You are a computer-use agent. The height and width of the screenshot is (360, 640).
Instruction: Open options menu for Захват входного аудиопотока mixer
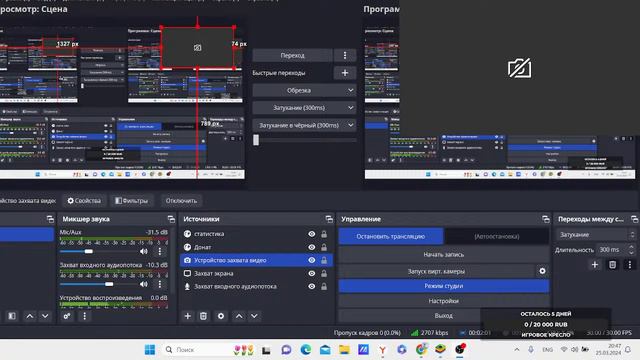click(160, 284)
